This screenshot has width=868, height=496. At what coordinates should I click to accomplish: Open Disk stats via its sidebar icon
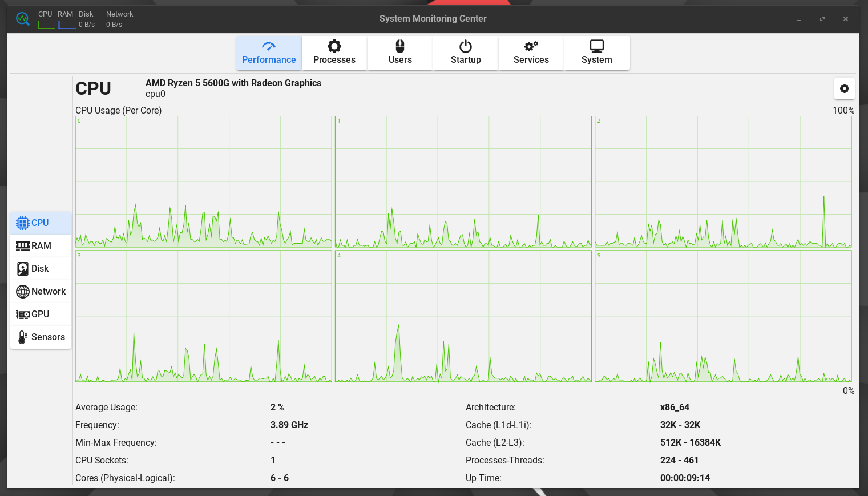(23, 268)
